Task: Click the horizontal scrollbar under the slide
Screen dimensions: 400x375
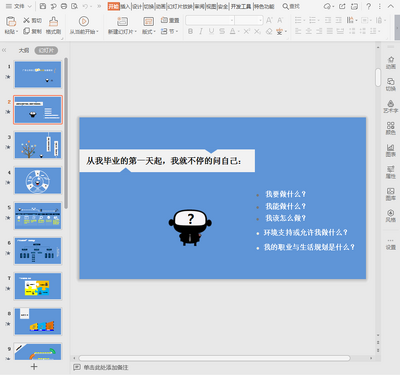Action: (214, 358)
